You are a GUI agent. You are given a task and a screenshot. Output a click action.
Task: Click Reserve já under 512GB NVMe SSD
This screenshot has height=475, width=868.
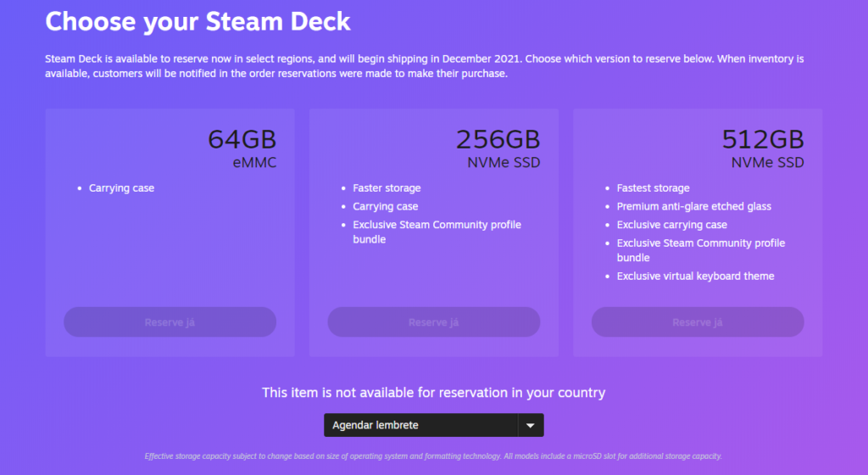(698, 322)
